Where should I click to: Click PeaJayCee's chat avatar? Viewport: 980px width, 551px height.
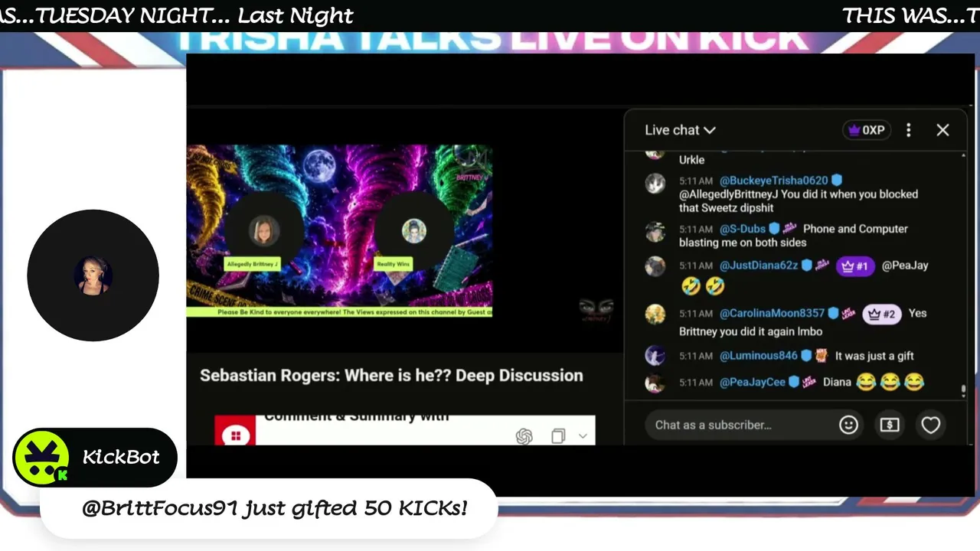click(655, 383)
